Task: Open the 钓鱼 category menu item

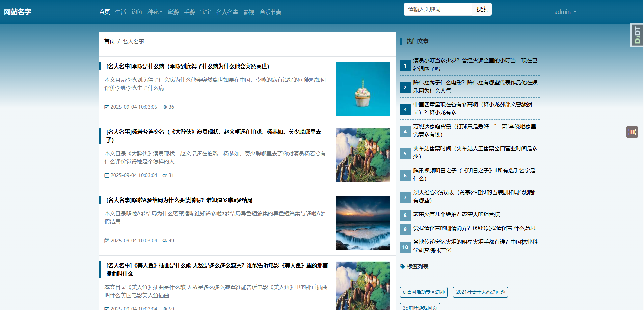Action: coord(137,12)
